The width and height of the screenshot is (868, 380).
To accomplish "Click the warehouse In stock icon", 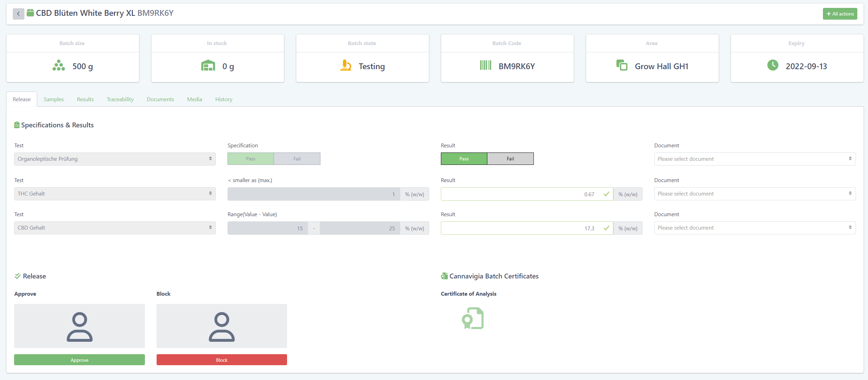I will [208, 65].
